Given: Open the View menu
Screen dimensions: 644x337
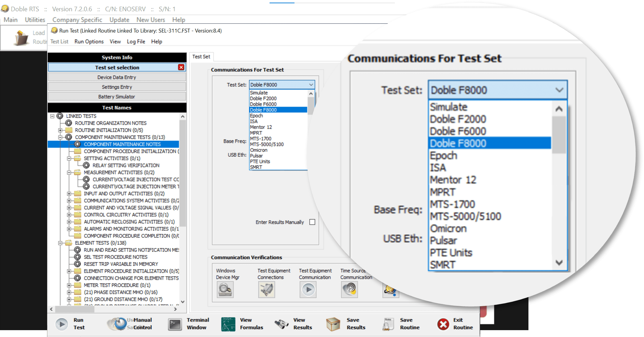Looking at the screenshot, I should [x=115, y=42].
